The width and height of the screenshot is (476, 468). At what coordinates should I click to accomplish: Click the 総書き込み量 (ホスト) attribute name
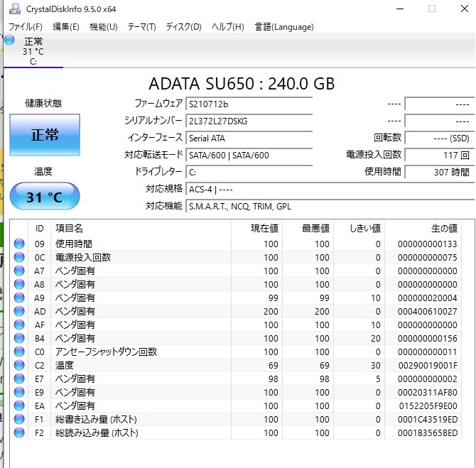(96, 419)
